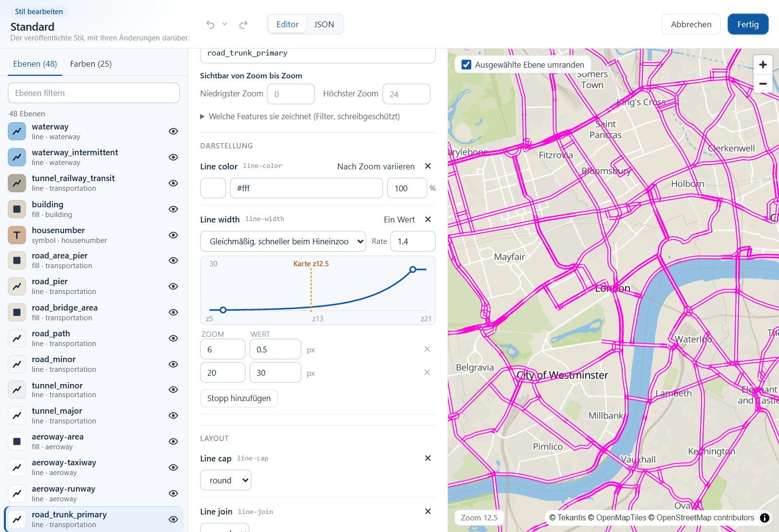Hide the road_trunk_primary layer
Screen dimensions: 779x532
(x=173, y=519)
